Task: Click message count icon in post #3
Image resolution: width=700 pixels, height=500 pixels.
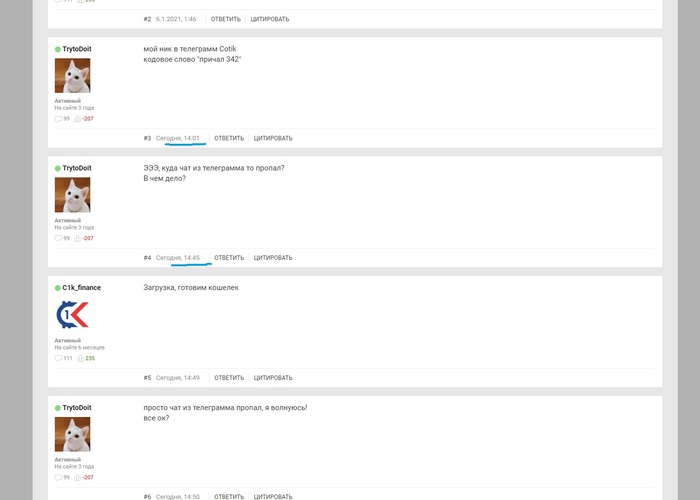Action: point(58,119)
